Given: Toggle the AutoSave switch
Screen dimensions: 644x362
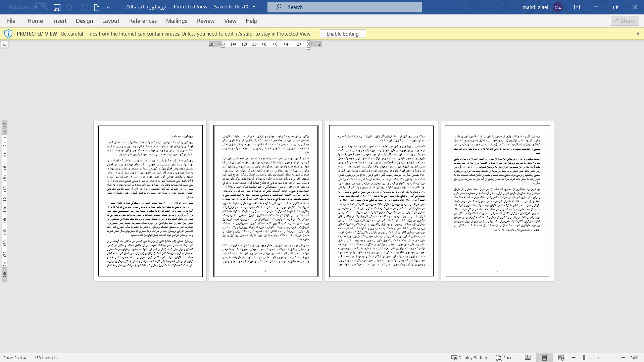Looking at the screenshot, I should [40, 7].
